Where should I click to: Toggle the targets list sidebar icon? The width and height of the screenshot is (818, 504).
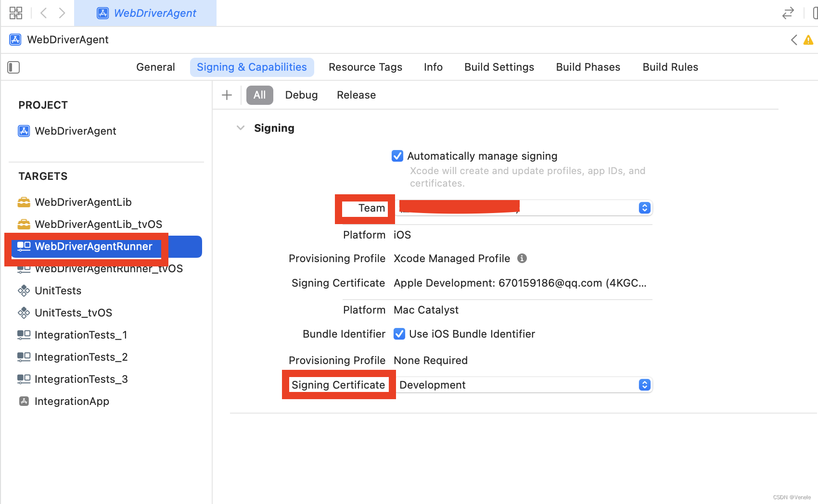click(x=13, y=67)
